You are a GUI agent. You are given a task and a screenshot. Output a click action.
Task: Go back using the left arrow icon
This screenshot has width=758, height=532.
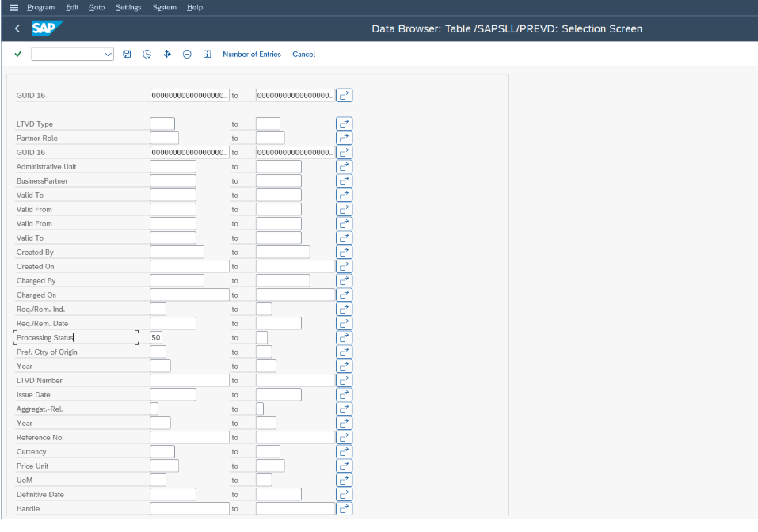[x=17, y=28]
